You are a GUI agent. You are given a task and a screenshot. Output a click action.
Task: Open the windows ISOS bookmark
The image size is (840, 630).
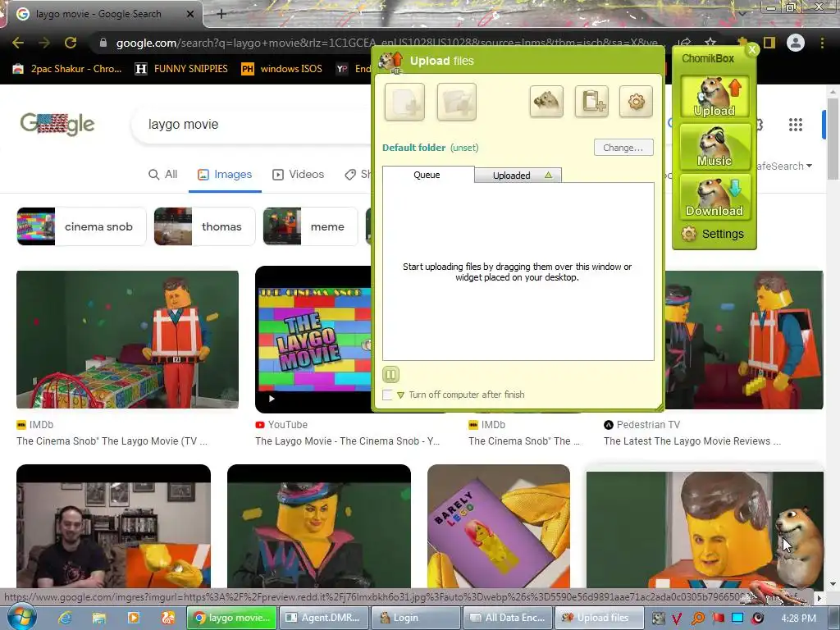(282, 69)
